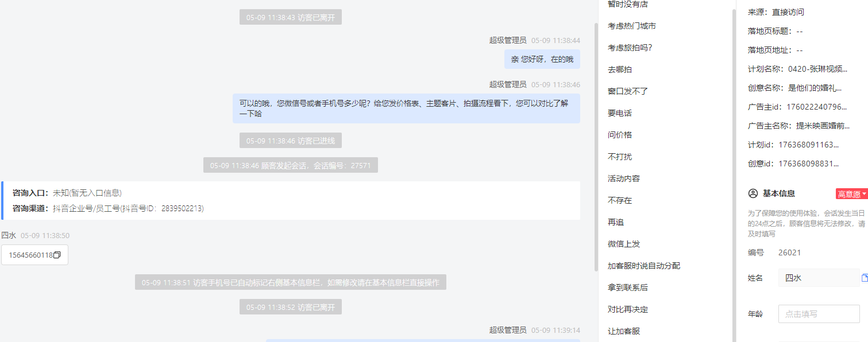Select quick reply 要电话
Viewport: 868px width, 342px height.
pos(620,113)
